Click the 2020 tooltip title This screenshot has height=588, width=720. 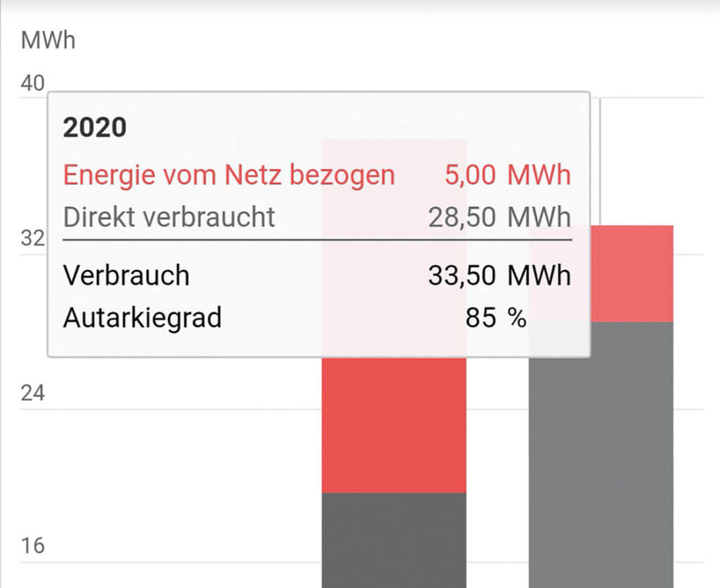pyautogui.click(x=95, y=127)
